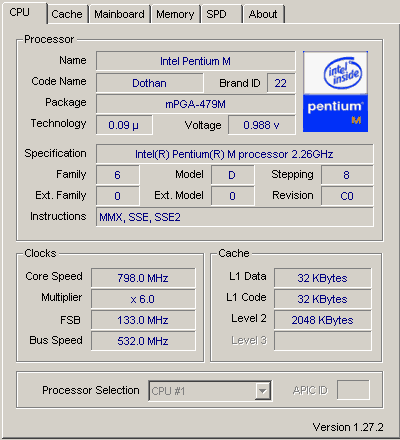
Task: Switch to the Cache tab
Action: 68,14
